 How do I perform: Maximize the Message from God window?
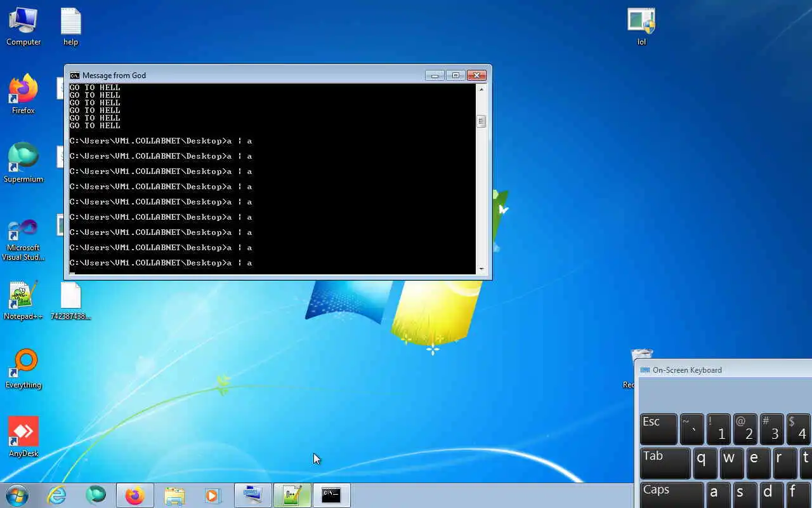455,75
